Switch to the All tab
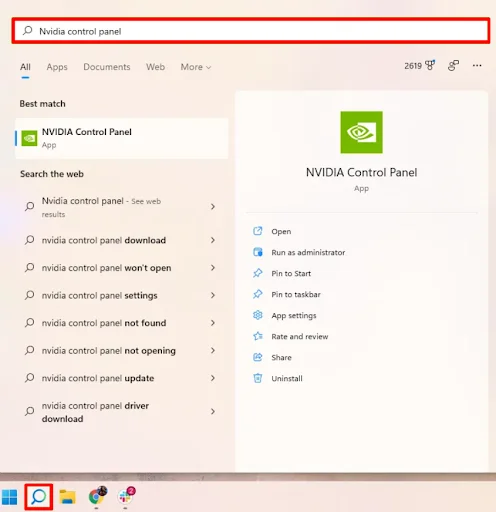This screenshot has width=496, height=512. coord(25,67)
